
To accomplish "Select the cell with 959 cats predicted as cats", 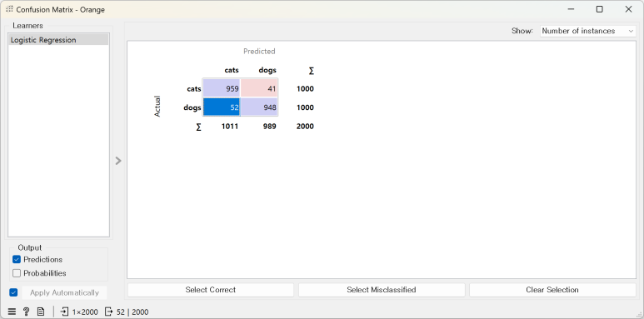I will coord(222,88).
